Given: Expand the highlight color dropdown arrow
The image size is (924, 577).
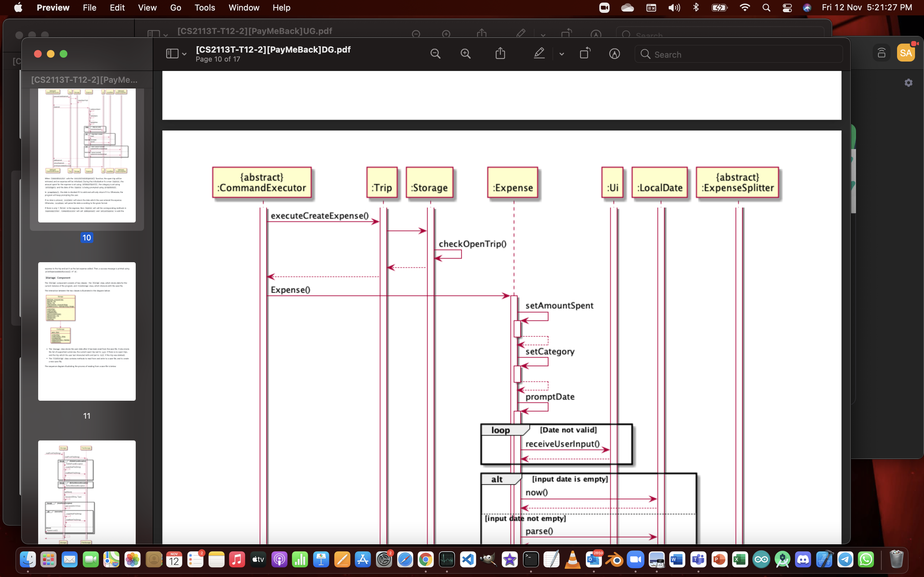Looking at the screenshot, I should click(x=561, y=54).
